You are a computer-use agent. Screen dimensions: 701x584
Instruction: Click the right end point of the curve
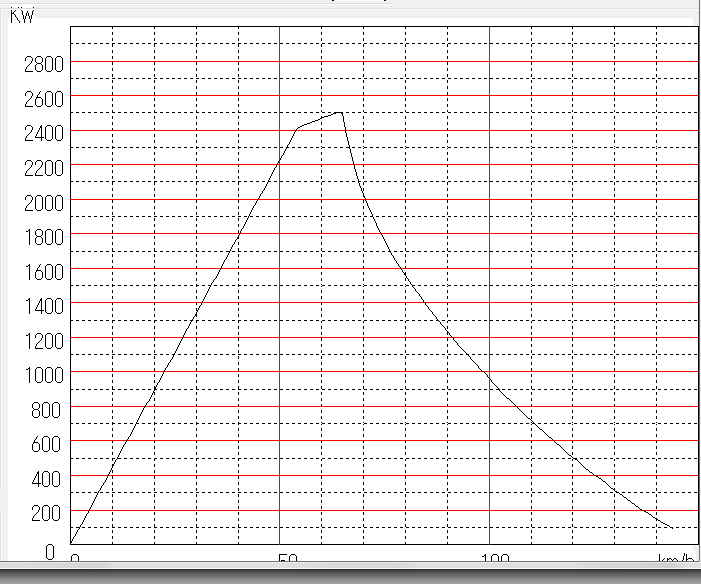pyautogui.click(x=671, y=527)
